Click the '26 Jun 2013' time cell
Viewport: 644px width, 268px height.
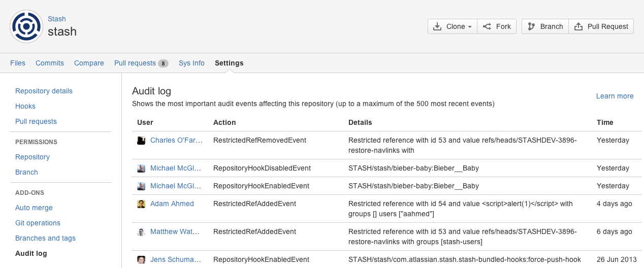pos(617,259)
